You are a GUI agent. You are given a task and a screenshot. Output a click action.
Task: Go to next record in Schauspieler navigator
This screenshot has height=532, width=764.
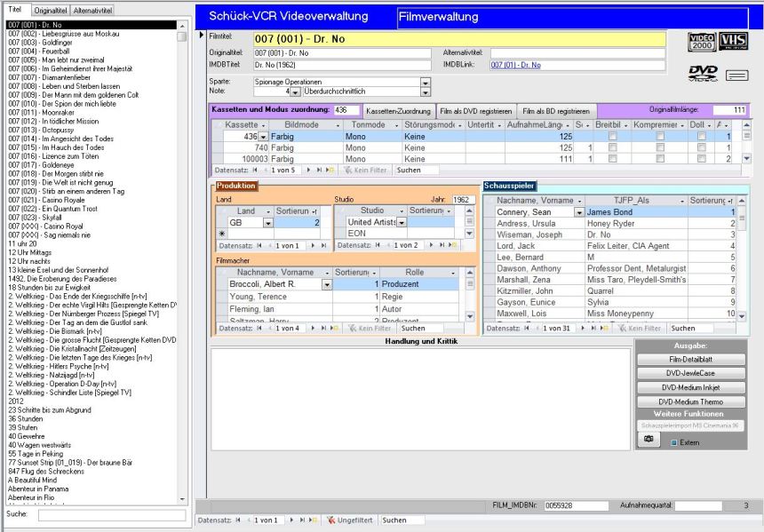click(581, 329)
